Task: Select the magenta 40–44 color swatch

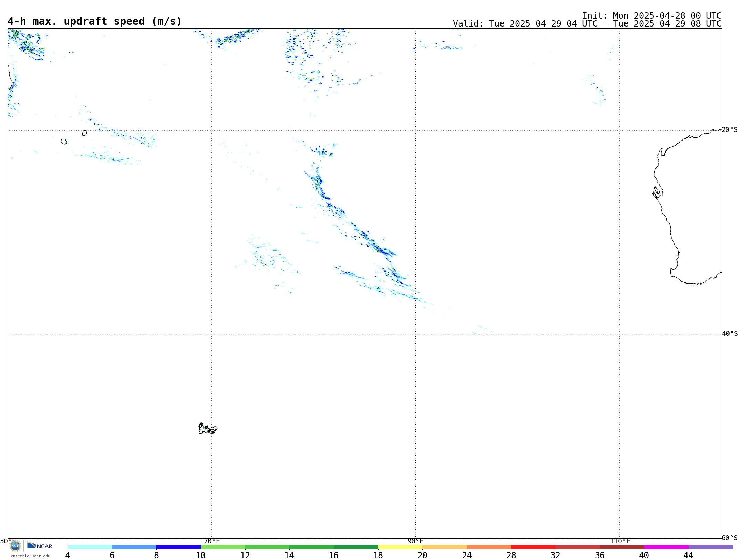Action: coord(666,547)
